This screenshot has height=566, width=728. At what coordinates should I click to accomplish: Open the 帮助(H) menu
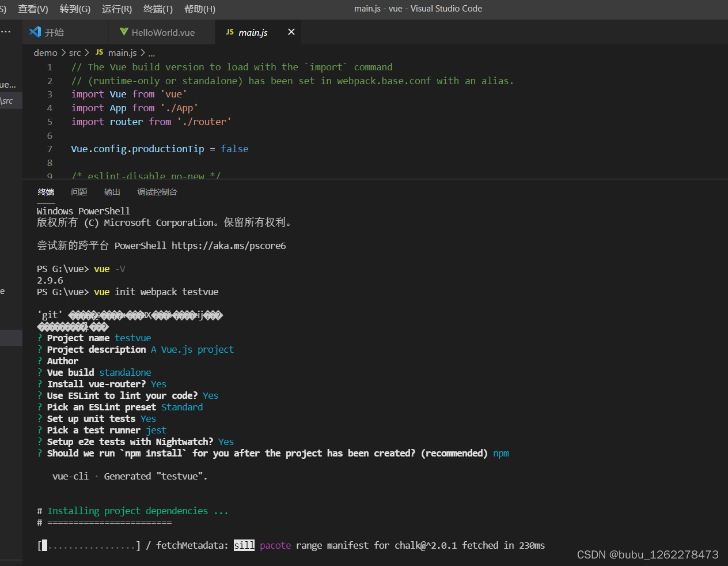[200, 9]
